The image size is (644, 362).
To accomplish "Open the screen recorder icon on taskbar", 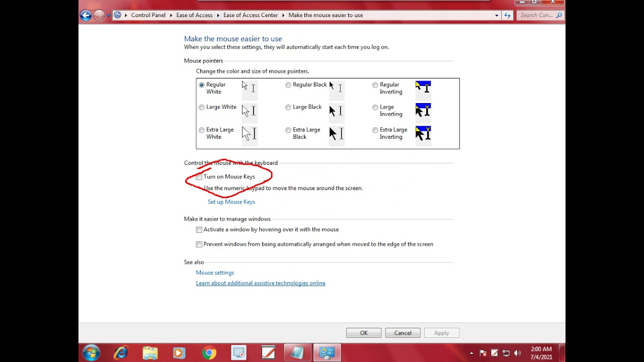I will click(x=239, y=353).
